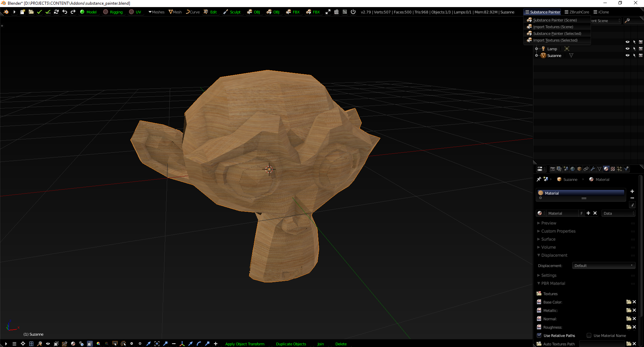Click the power quit icon in top toolbar

click(x=353, y=12)
